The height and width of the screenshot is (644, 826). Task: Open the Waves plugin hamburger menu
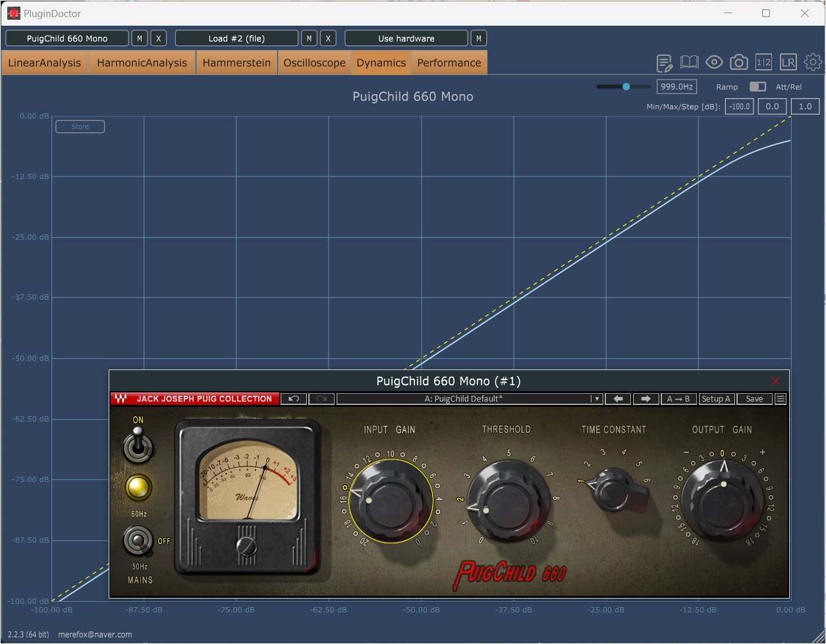click(x=781, y=399)
